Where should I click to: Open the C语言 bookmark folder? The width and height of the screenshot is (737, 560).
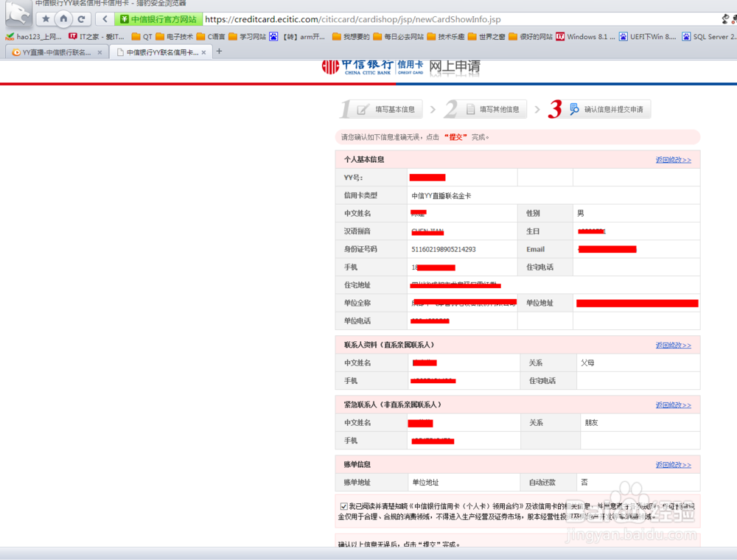(211, 37)
